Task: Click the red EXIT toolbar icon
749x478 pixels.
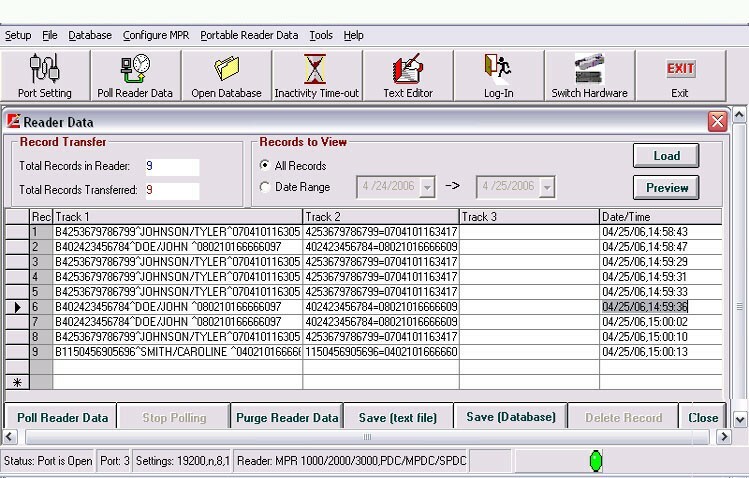Action: click(x=680, y=75)
